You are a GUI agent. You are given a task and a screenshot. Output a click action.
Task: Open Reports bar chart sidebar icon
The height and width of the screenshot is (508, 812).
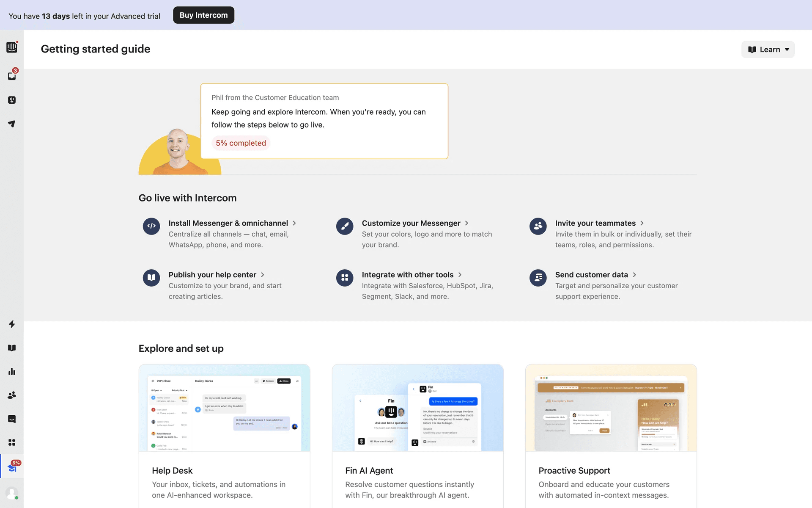tap(12, 371)
